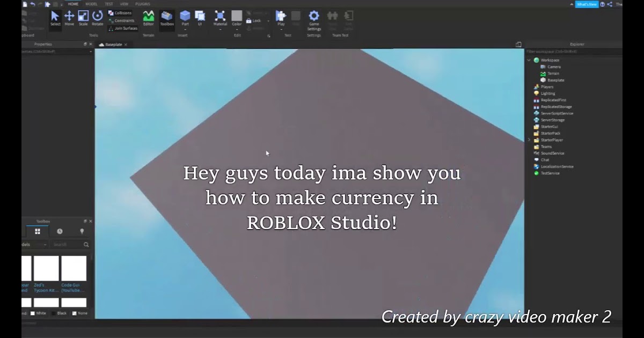Open the Code Gui asset link
644x338 pixels.
(x=73, y=288)
